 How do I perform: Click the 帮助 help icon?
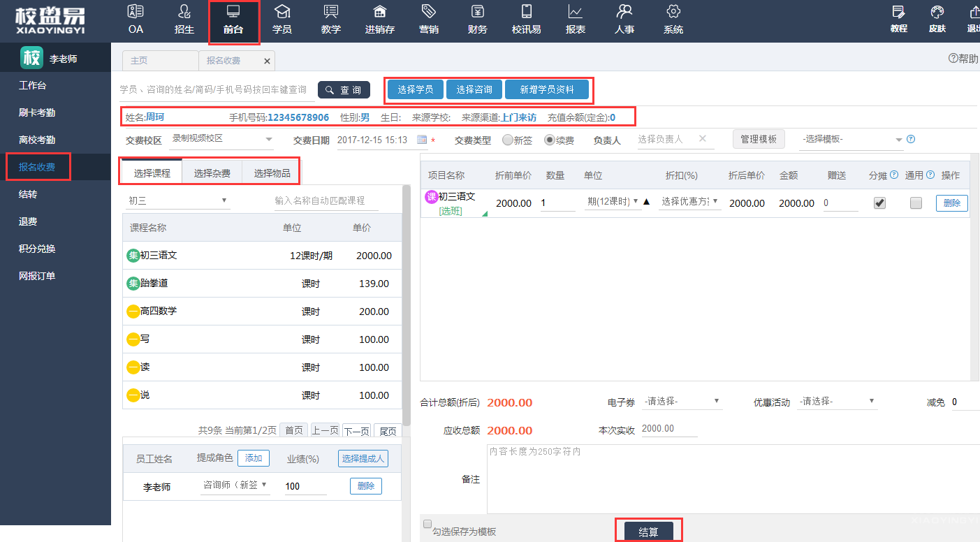point(953,59)
